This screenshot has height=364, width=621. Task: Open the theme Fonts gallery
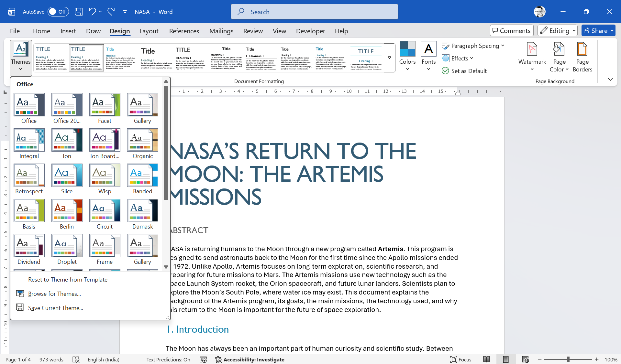pos(428,57)
